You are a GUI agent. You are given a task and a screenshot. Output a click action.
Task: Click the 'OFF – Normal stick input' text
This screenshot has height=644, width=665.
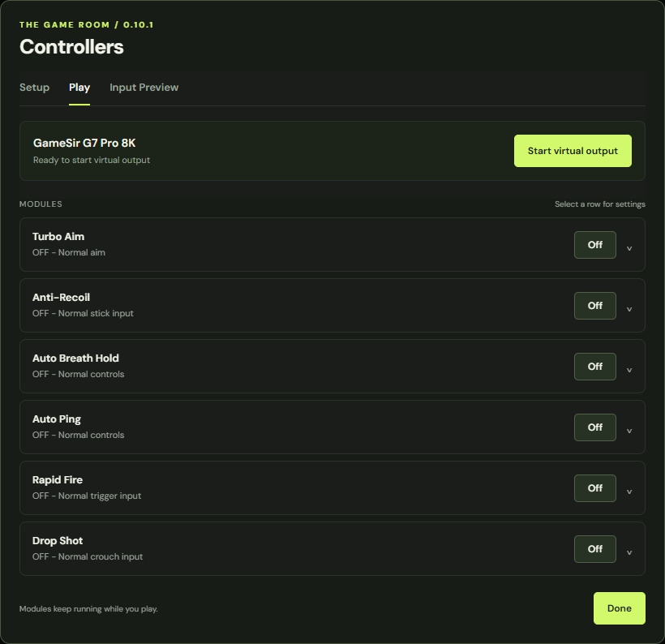(83, 313)
